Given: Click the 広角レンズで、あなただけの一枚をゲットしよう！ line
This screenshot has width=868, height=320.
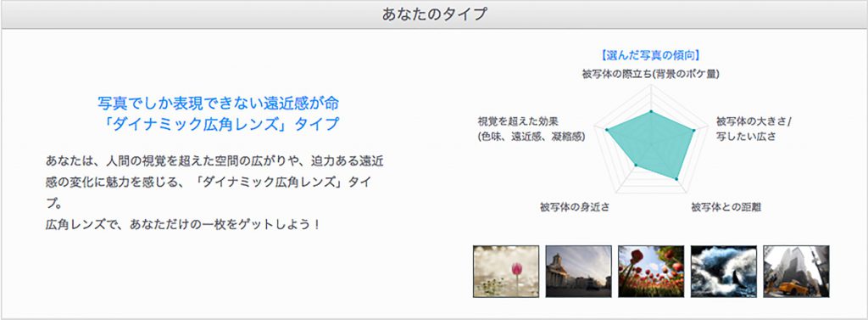Looking at the screenshot, I should point(183,226).
